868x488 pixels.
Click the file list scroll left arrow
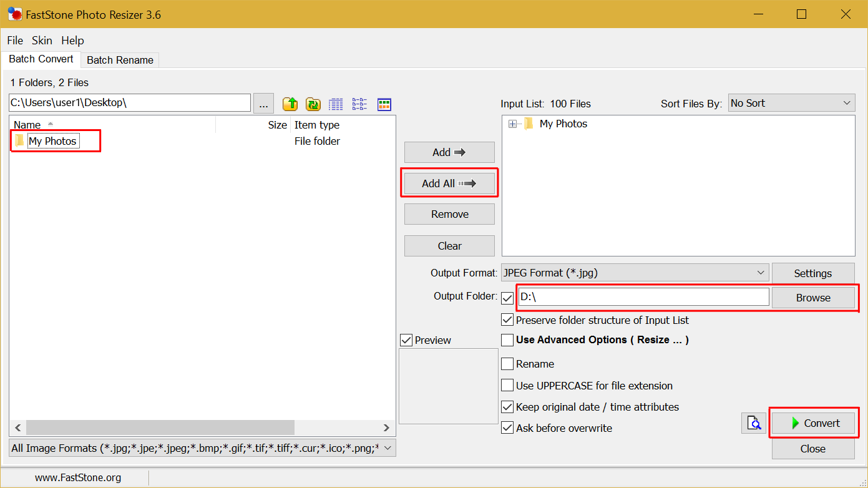click(x=17, y=427)
